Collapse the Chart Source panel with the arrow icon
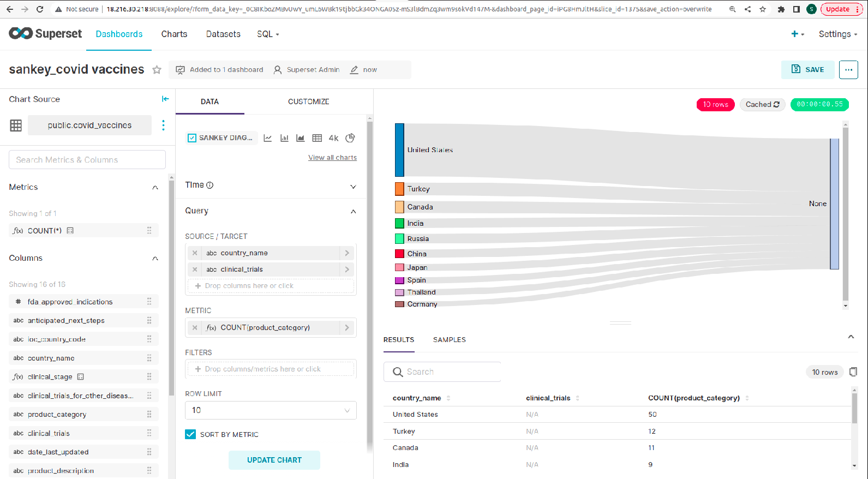The image size is (868, 479). click(x=165, y=99)
